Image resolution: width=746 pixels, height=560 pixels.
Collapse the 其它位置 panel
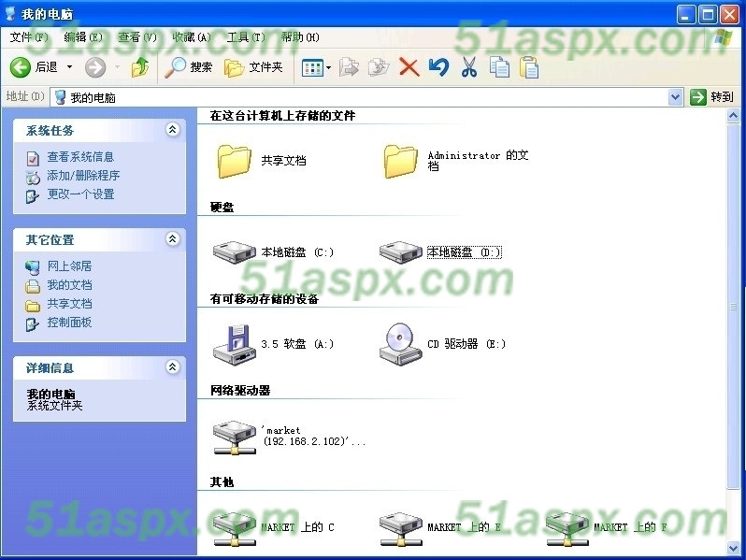(173, 238)
